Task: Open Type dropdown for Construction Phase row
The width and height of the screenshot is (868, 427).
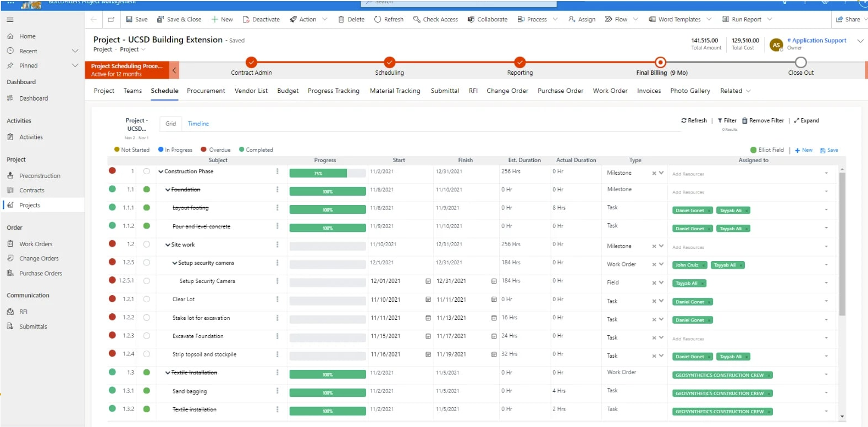Action: 661,173
